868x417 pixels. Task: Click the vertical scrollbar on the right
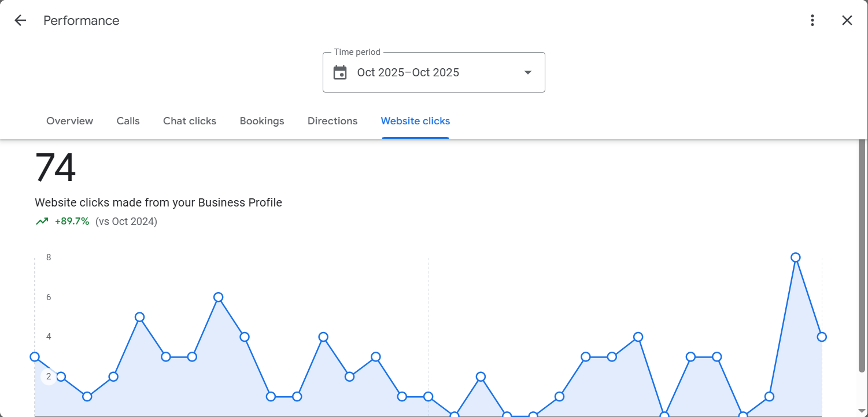click(x=862, y=254)
